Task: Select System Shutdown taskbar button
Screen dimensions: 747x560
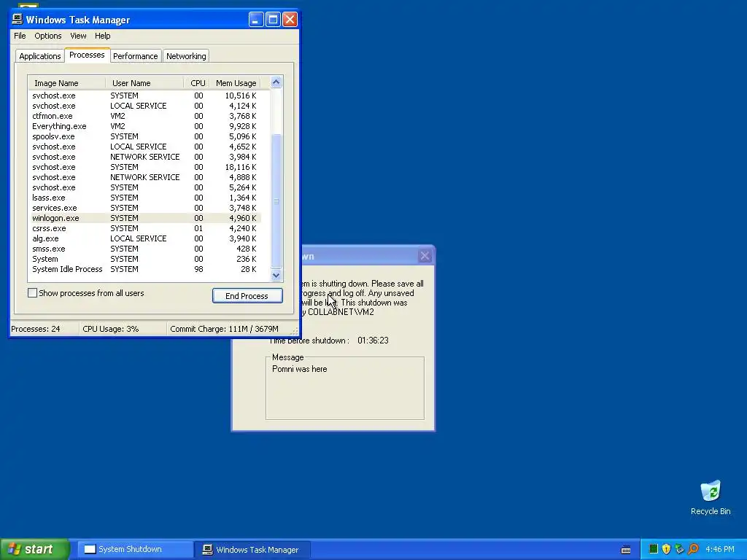Action: point(136,550)
